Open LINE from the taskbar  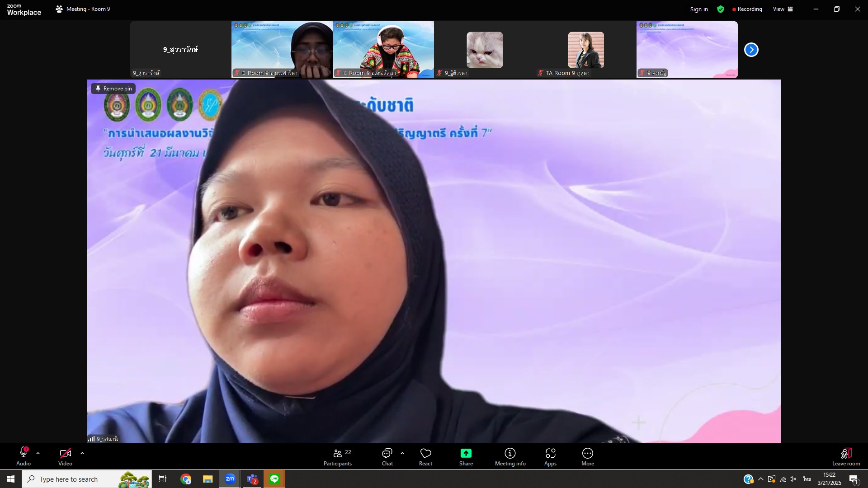274,479
